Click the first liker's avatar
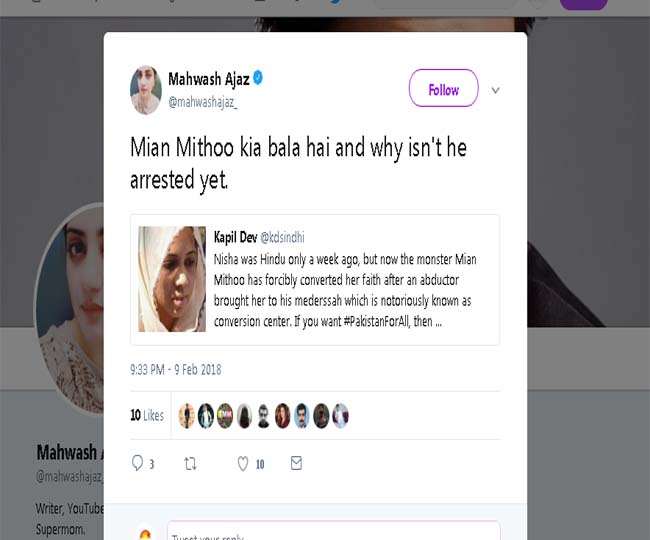This screenshot has height=540, width=650. click(186, 416)
